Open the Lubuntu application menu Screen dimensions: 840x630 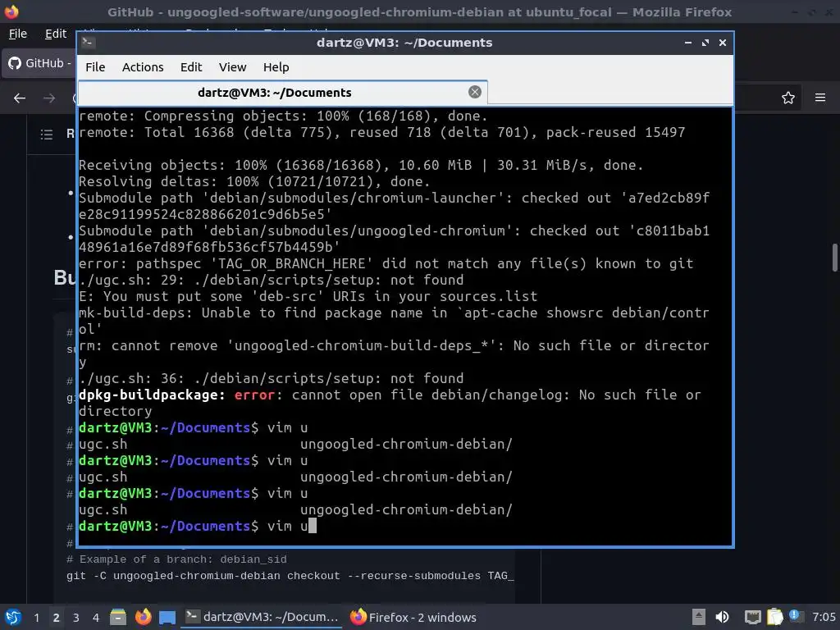(x=13, y=617)
